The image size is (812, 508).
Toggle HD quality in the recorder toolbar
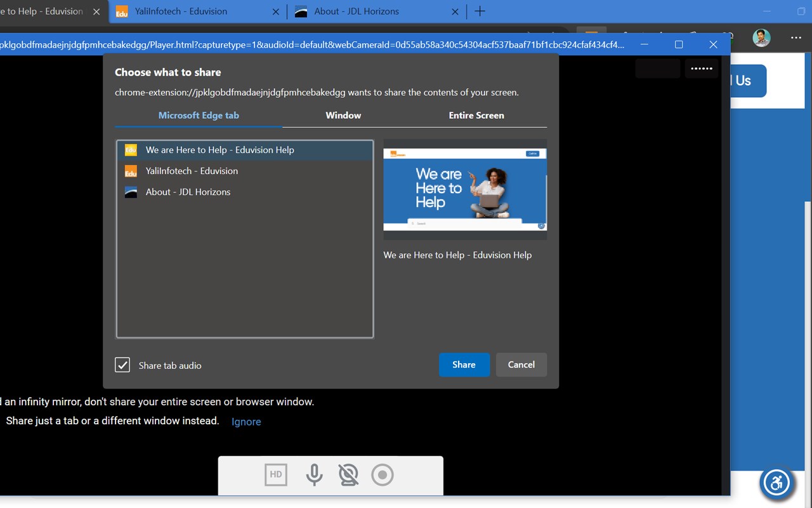(276, 474)
